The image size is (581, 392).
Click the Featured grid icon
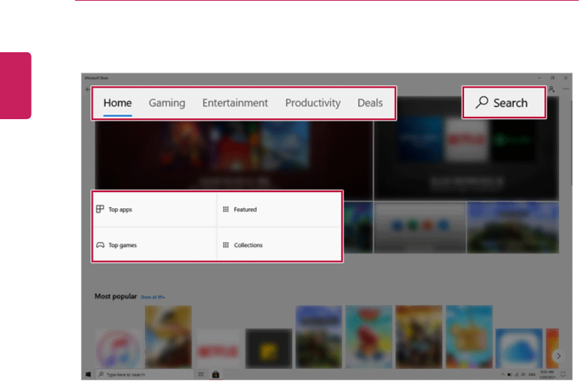[226, 210]
